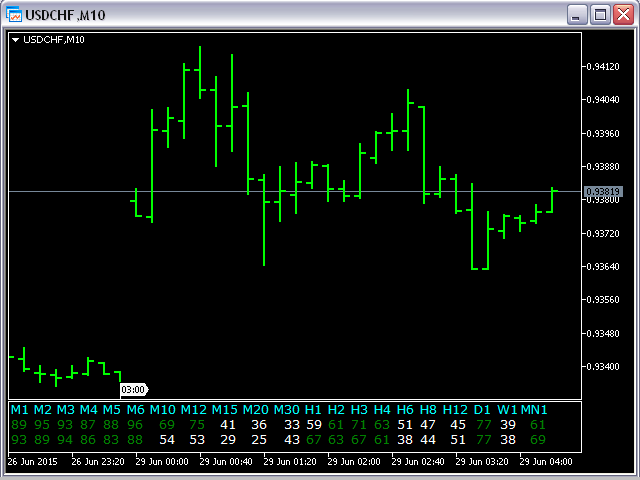Select the M6 timeframe label
This screenshot has height=480, width=640.
click(x=136, y=409)
